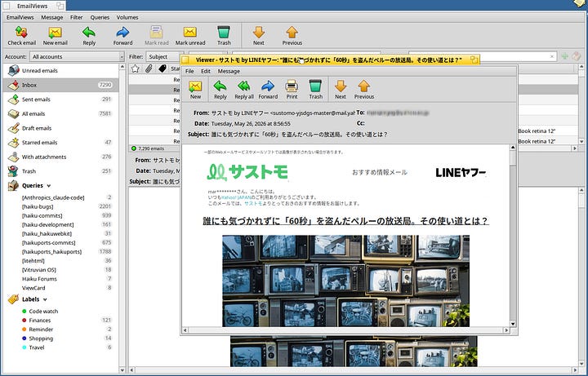Open Filter menu
The height and width of the screenshot is (376, 588).
click(x=77, y=17)
